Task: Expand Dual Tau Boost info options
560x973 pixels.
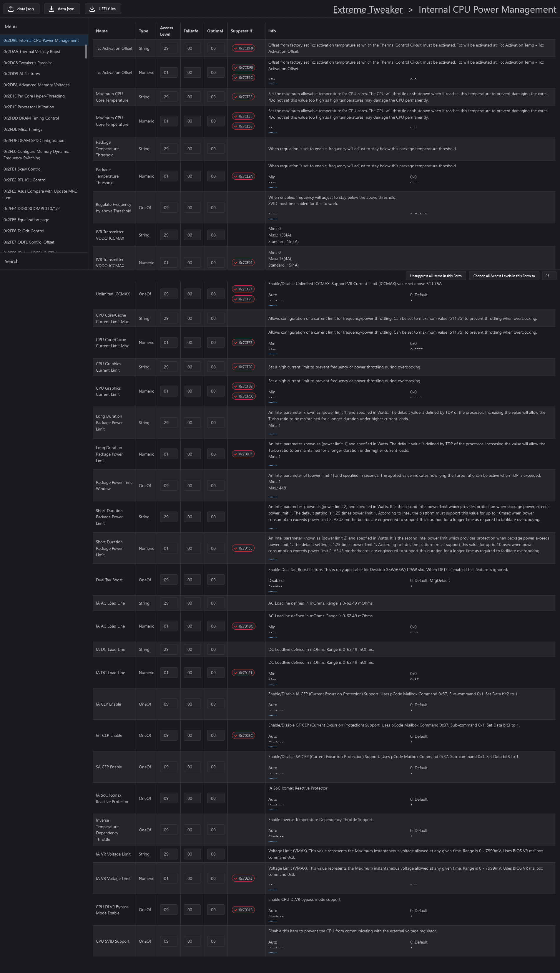Action: [x=273, y=591]
